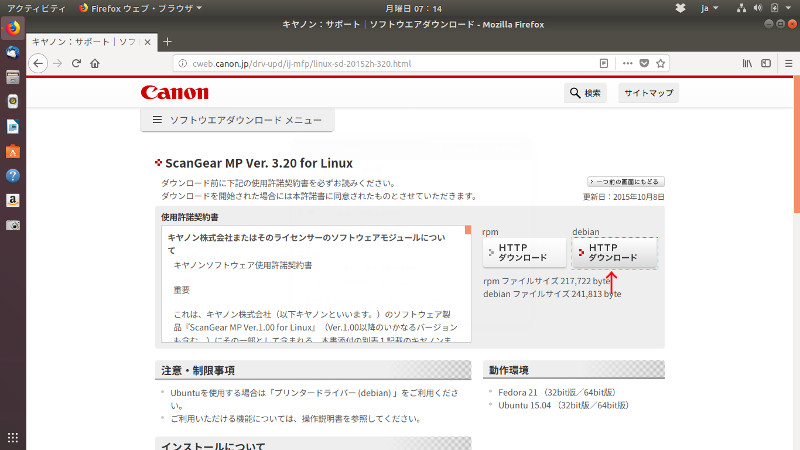Open Firefox ウェブ・ブラウザ app menu
800x450 pixels.
pyautogui.click(x=141, y=8)
